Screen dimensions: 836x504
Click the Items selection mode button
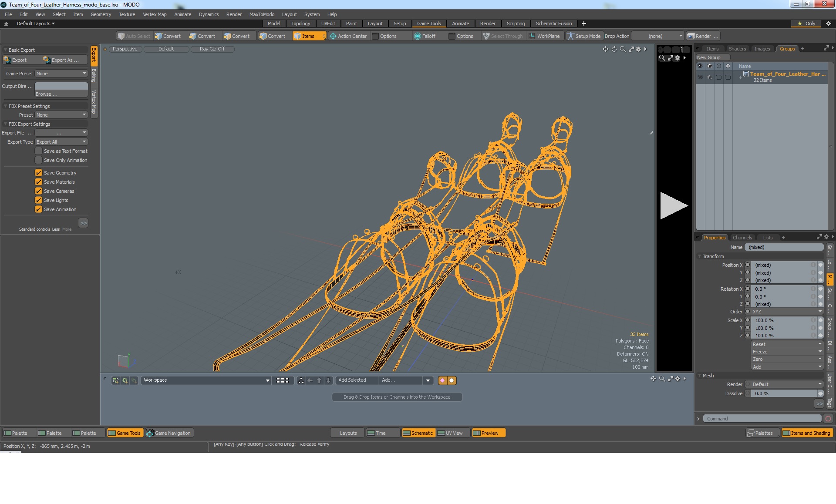click(x=309, y=36)
